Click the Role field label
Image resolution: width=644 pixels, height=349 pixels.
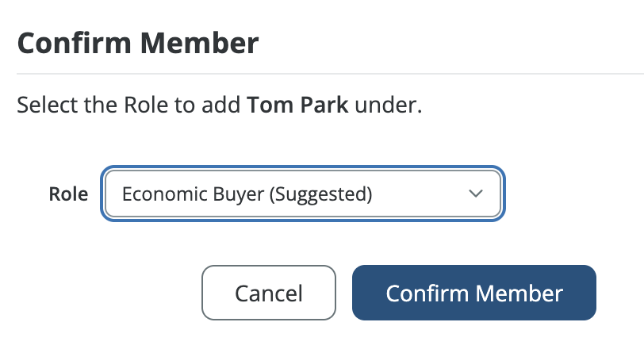pyautogui.click(x=68, y=194)
